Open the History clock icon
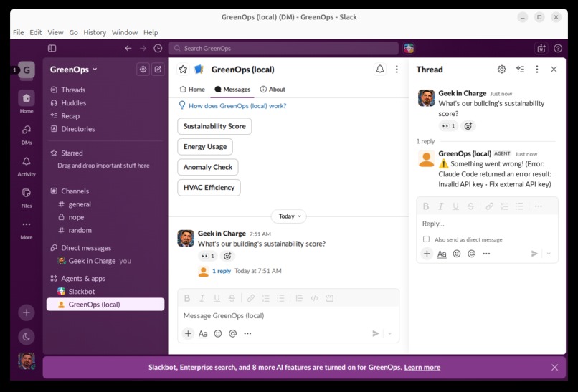The width and height of the screenshot is (578, 392). [158, 48]
